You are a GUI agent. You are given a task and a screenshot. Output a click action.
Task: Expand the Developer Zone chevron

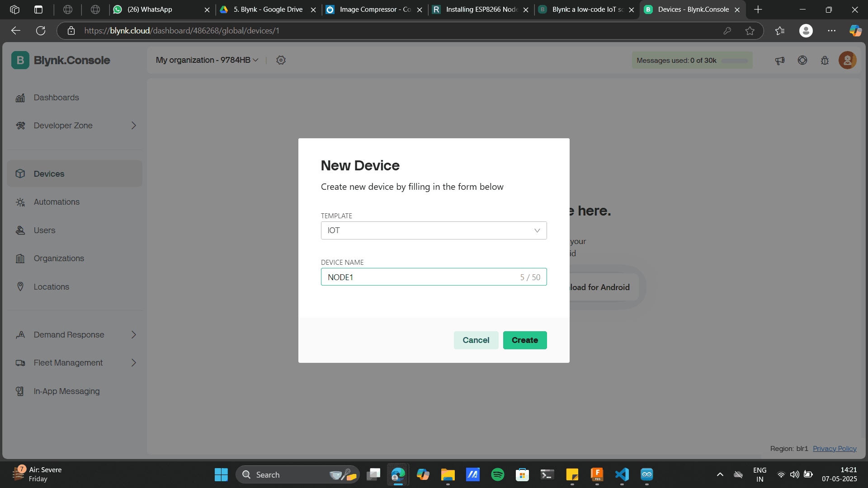click(x=134, y=126)
